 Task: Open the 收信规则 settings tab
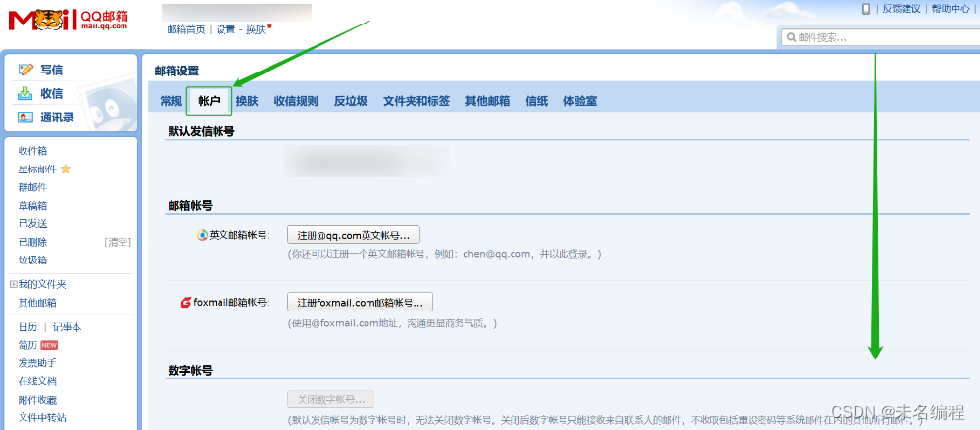coord(295,101)
